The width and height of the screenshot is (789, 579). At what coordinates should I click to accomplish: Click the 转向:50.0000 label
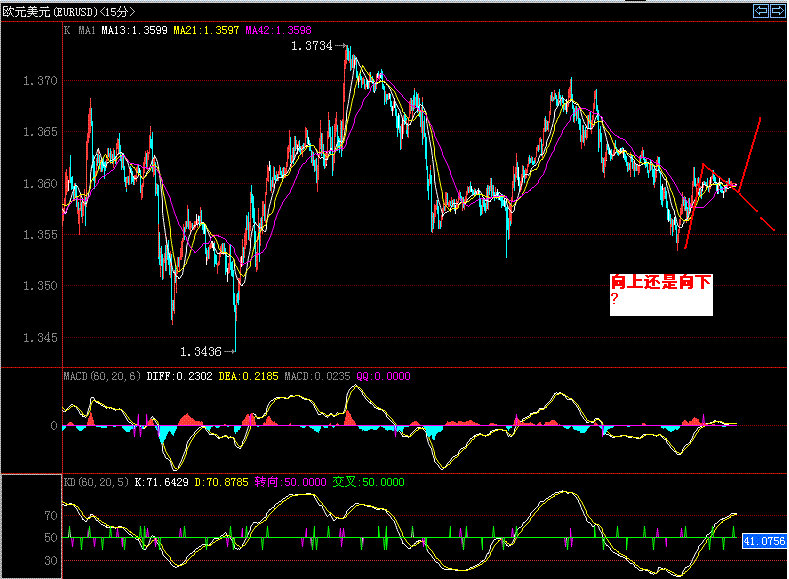tap(290, 482)
